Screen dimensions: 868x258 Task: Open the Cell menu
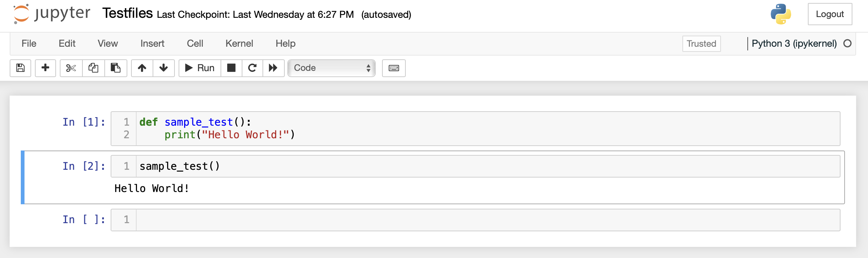point(195,43)
